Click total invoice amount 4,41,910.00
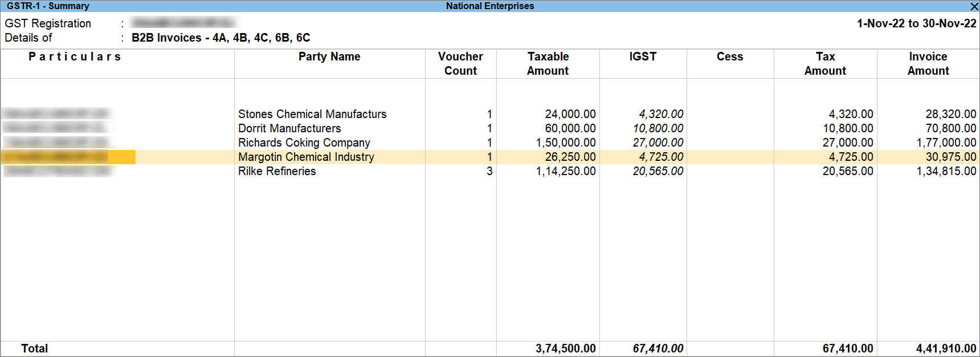The width and height of the screenshot is (980, 357). pos(946,348)
